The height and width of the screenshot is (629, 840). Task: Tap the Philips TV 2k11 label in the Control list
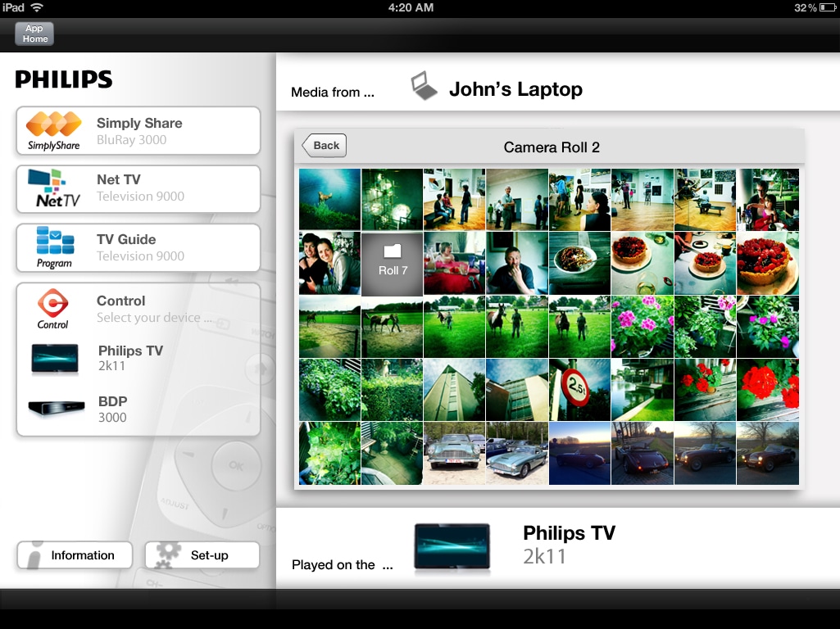(131, 358)
